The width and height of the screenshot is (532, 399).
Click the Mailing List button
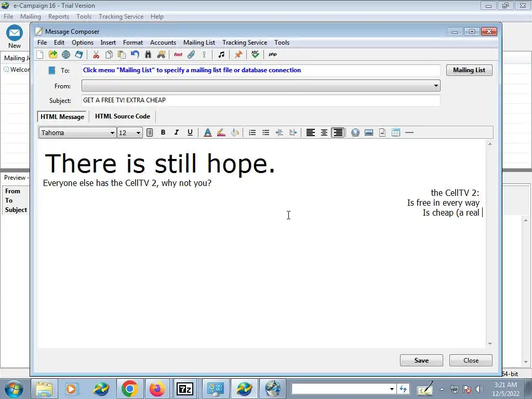(469, 70)
